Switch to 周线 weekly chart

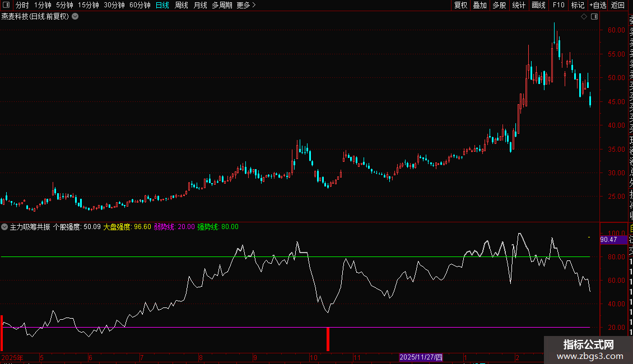click(181, 5)
